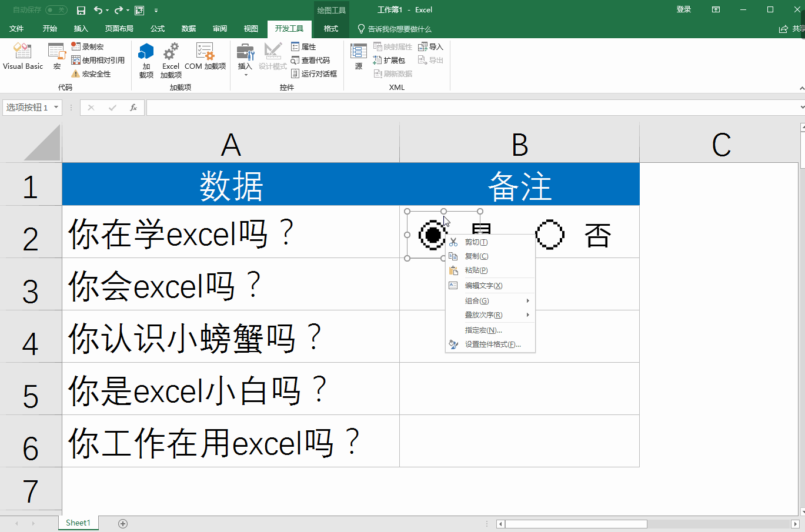This screenshot has width=805, height=532.
Task: Click the quick access table-layout icon
Action: [x=139, y=10]
